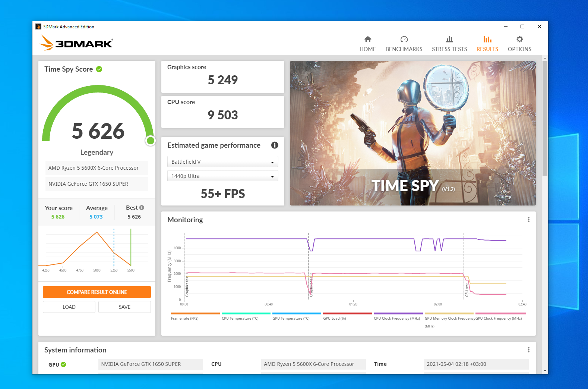Click the green gauge indicator dot
The height and width of the screenshot is (389, 588).
[151, 141]
